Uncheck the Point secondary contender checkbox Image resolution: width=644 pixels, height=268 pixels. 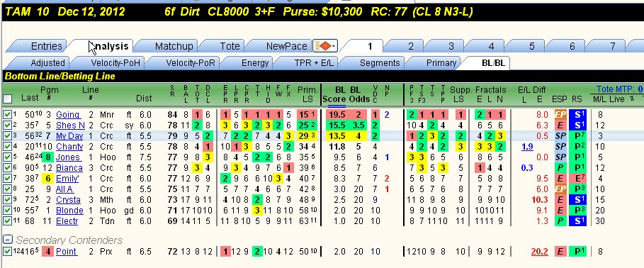pyautogui.click(x=7, y=252)
